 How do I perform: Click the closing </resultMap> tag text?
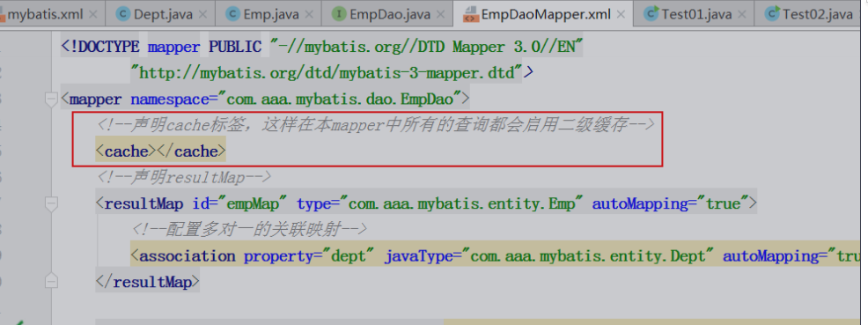[x=147, y=282]
